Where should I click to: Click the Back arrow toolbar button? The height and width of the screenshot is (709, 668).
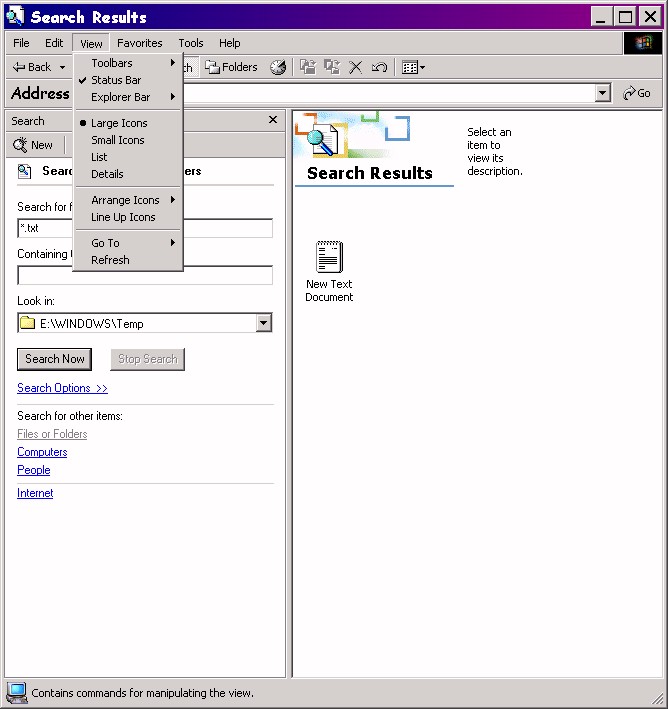(32, 67)
